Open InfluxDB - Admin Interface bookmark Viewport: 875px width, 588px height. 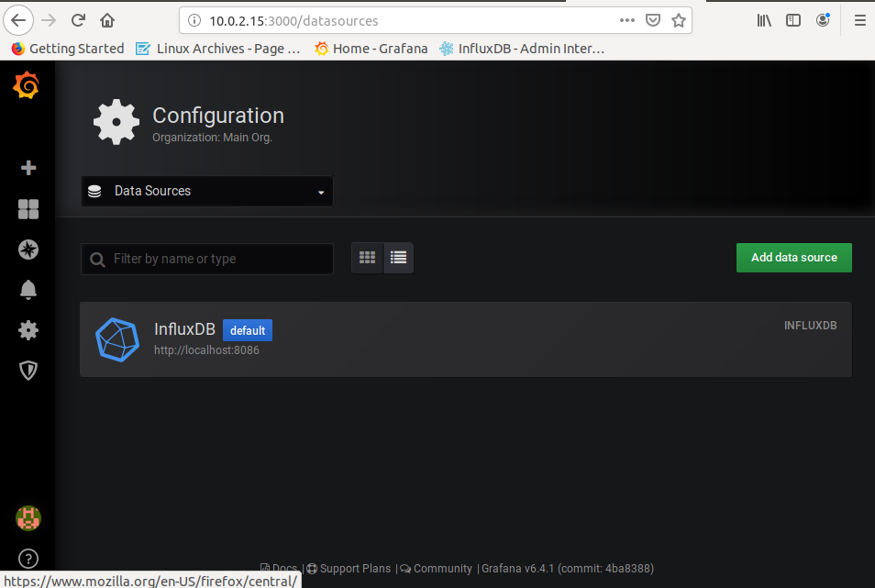[x=522, y=49]
